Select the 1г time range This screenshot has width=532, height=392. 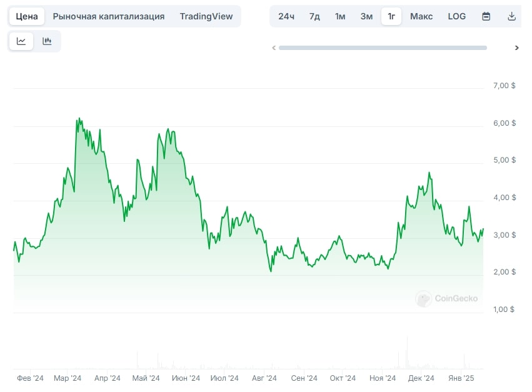point(391,16)
